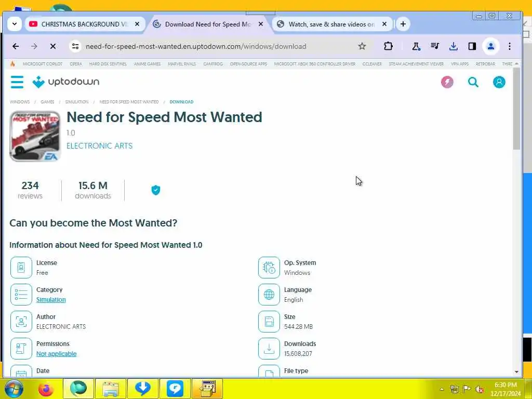Click the Uptodown logo

[x=65, y=82]
